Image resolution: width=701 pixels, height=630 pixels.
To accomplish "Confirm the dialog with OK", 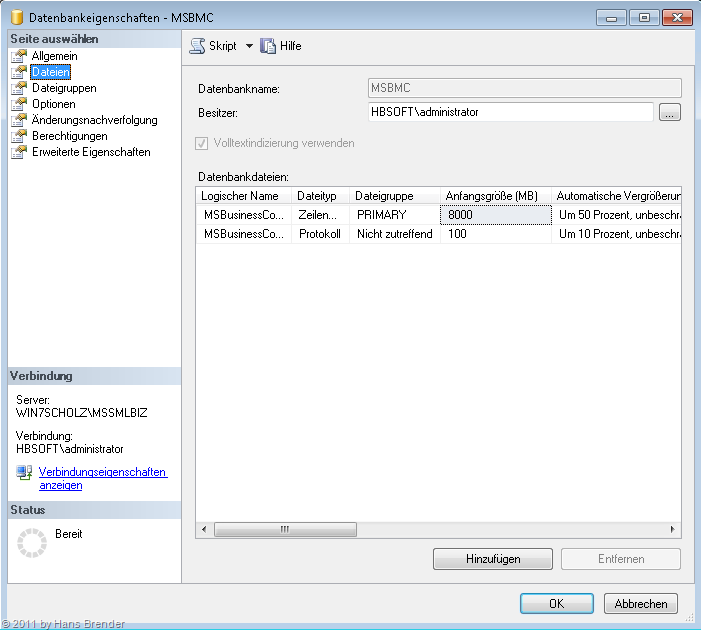I will coord(556,603).
